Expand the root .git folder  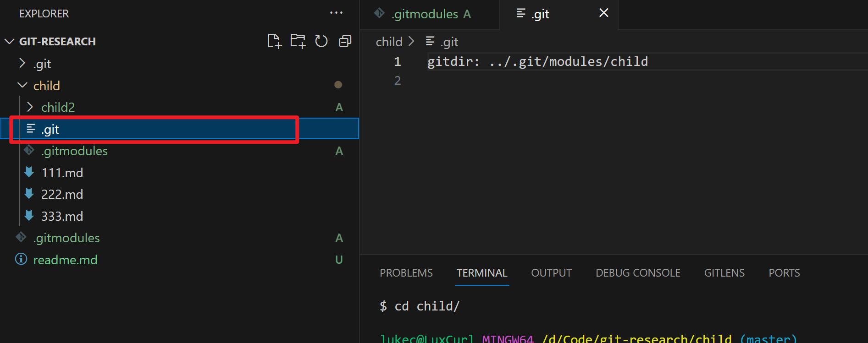click(42, 64)
